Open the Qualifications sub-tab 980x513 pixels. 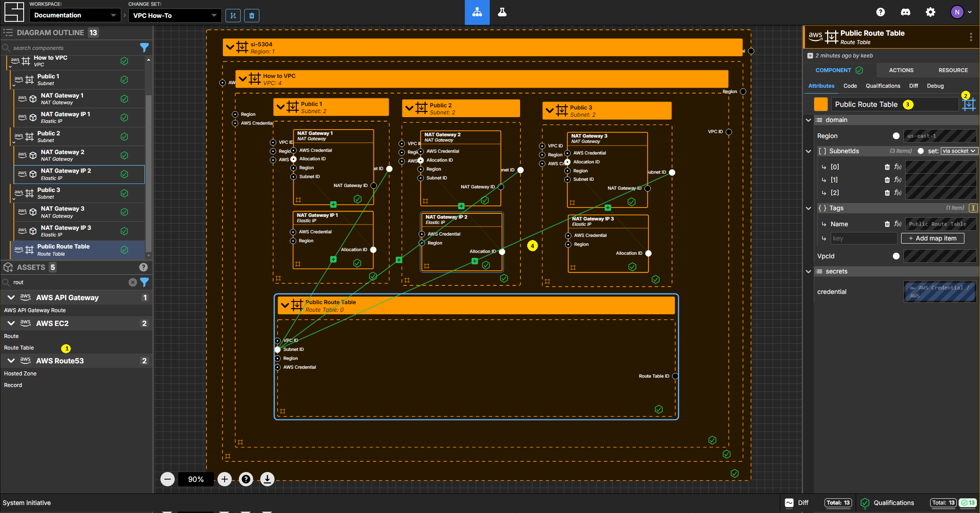(x=883, y=86)
